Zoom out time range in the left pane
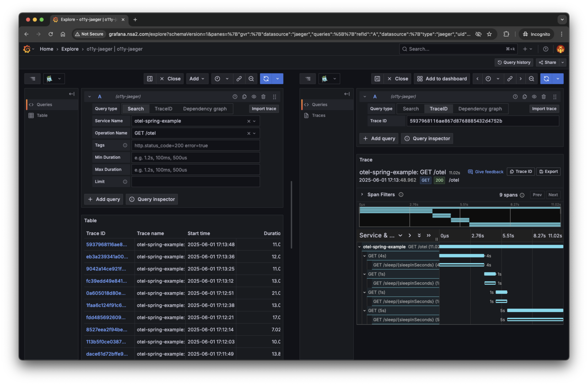This screenshot has width=588, height=385. 251,79
